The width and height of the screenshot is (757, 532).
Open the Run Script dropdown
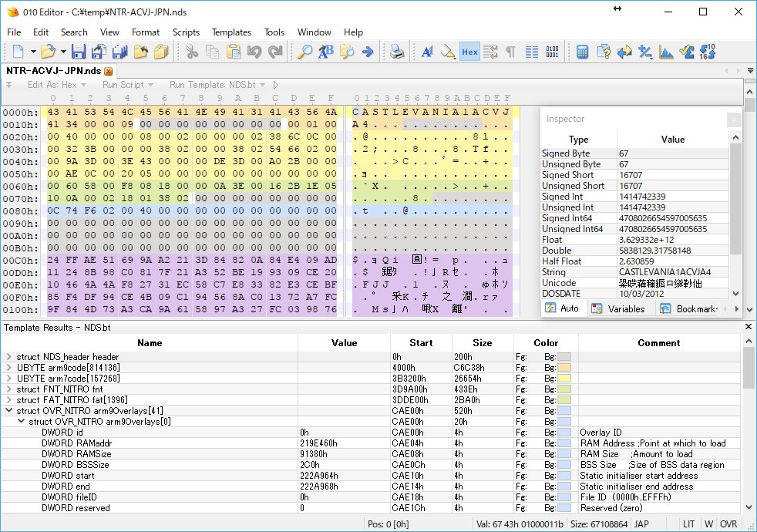tap(127, 85)
